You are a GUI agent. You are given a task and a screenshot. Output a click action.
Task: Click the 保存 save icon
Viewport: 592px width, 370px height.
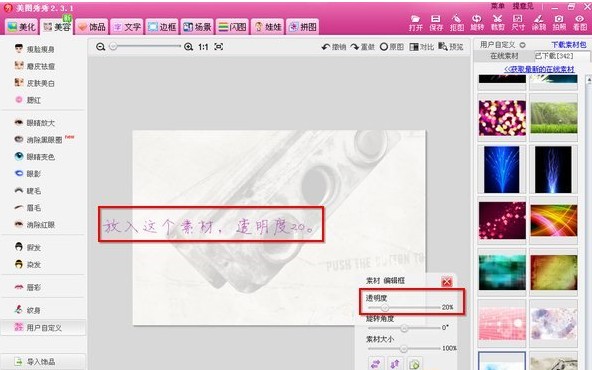click(436, 23)
